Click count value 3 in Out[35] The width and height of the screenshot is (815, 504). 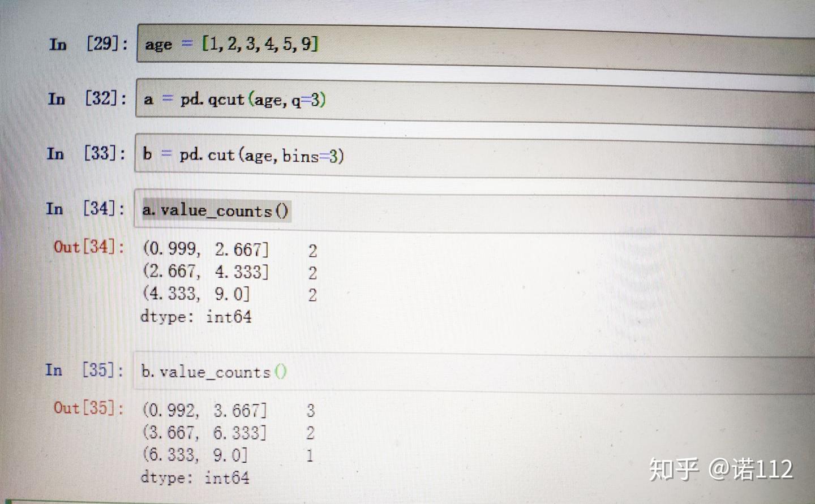point(310,411)
